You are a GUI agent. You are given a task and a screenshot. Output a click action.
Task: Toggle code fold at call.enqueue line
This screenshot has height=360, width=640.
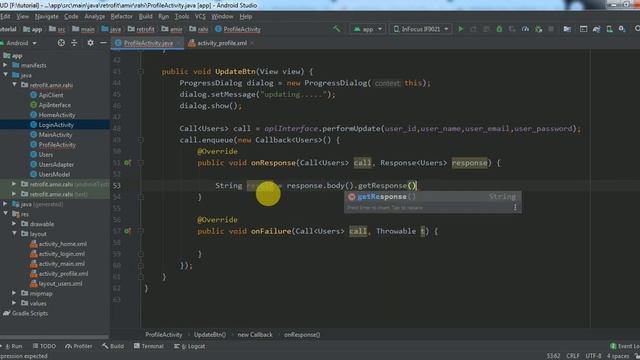(x=140, y=140)
